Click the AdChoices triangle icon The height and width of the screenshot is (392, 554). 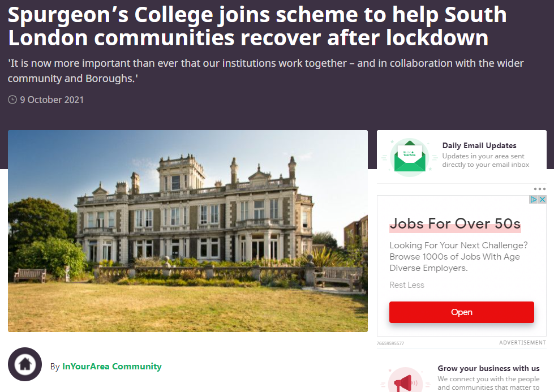pos(533,200)
